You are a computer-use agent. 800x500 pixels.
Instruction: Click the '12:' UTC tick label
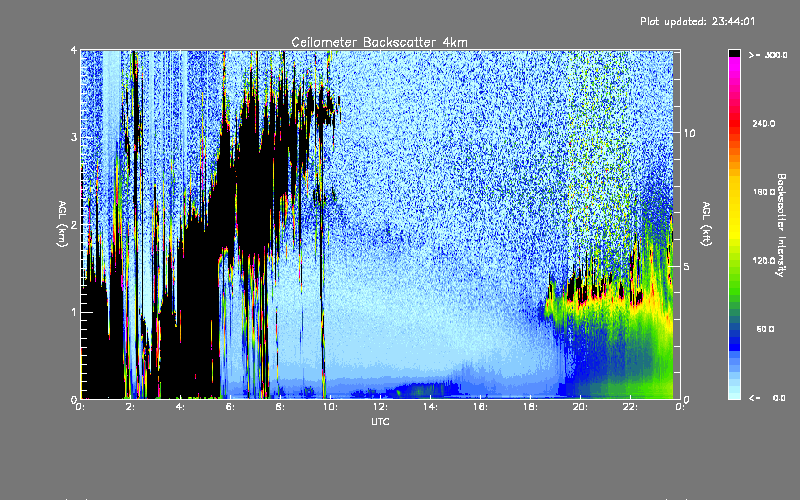[380, 407]
